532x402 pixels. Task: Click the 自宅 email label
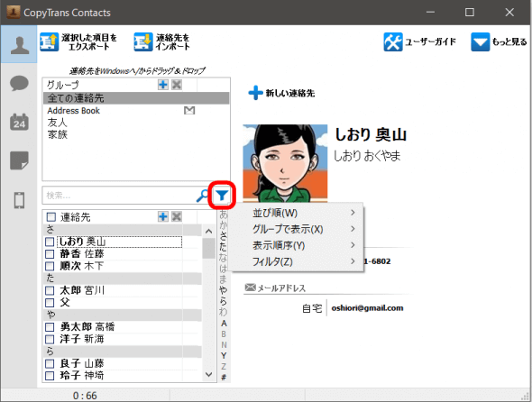click(312, 308)
